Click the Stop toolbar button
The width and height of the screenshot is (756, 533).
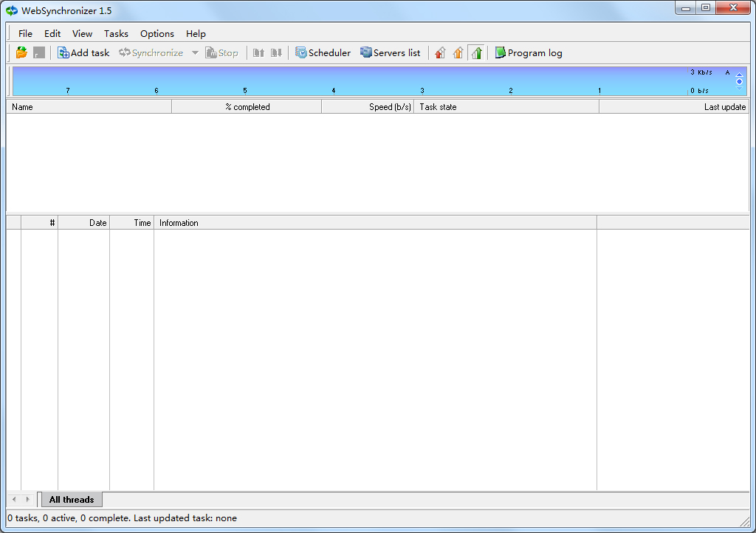[x=221, y=52]
